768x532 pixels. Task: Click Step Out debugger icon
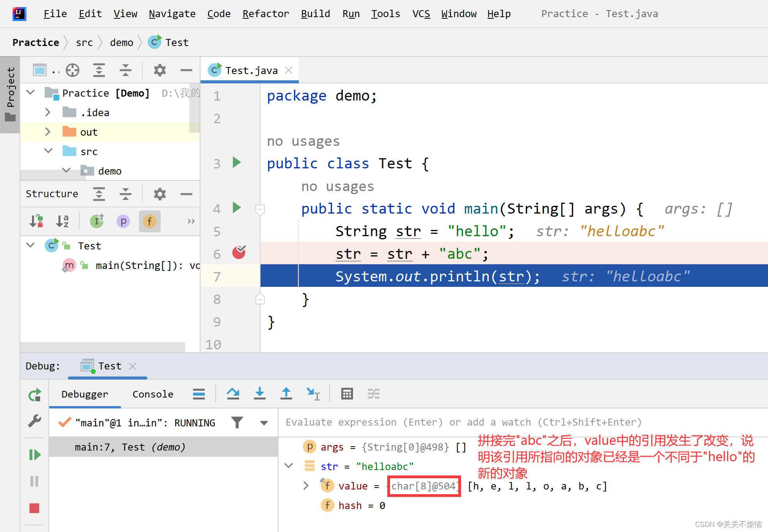point(286,394)
